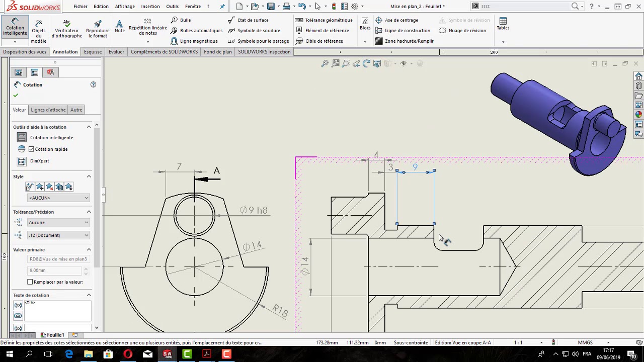Collapse Texte de cotation section
The width and height of the screenshot is (644, 362).
(x=89, y=295)
